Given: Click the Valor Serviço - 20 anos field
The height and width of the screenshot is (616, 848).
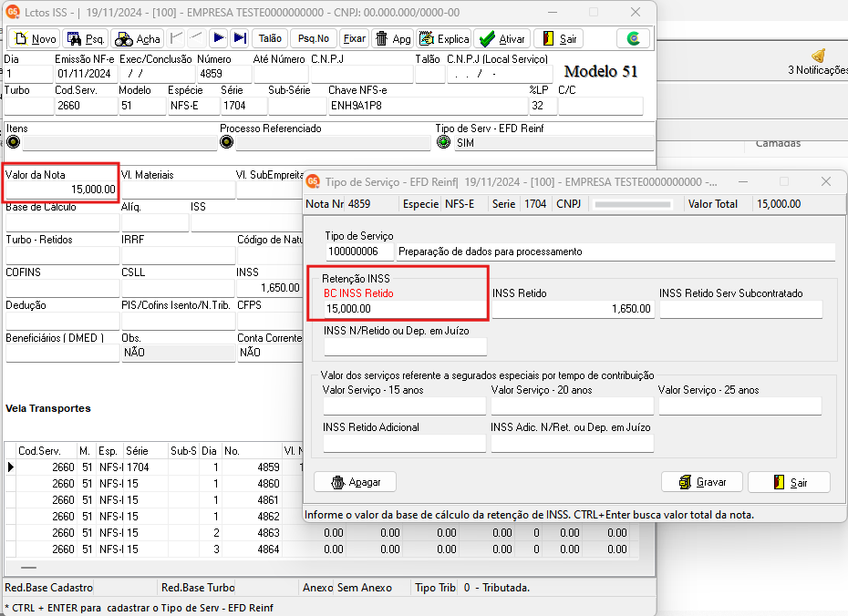Looking at the screenshot, I should pyautogui.click(x=573, y=406).
